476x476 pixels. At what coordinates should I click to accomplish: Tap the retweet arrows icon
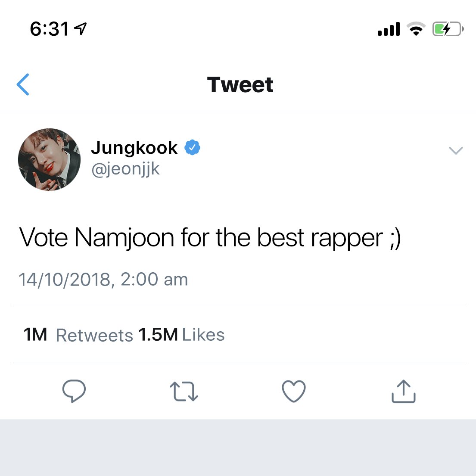[184, 391]
